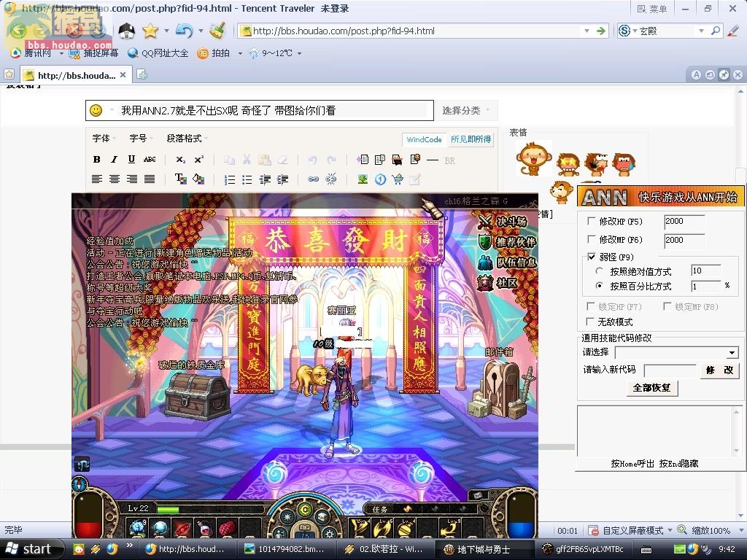Remove link with unlink icon
The width and height of the screenshot is (747, 560).
330,179
